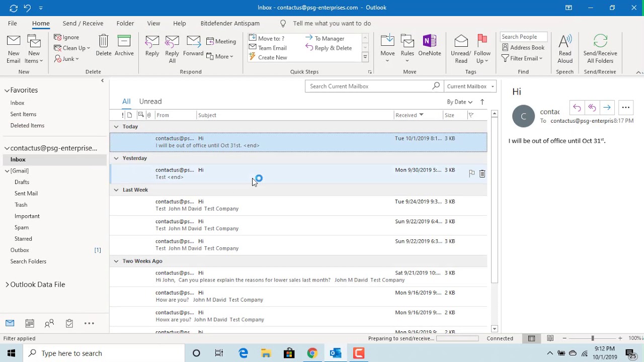Switch to People view in navigation bar
Image resolution: width=644 pixels, height=362 pixels.
[49, 323]
